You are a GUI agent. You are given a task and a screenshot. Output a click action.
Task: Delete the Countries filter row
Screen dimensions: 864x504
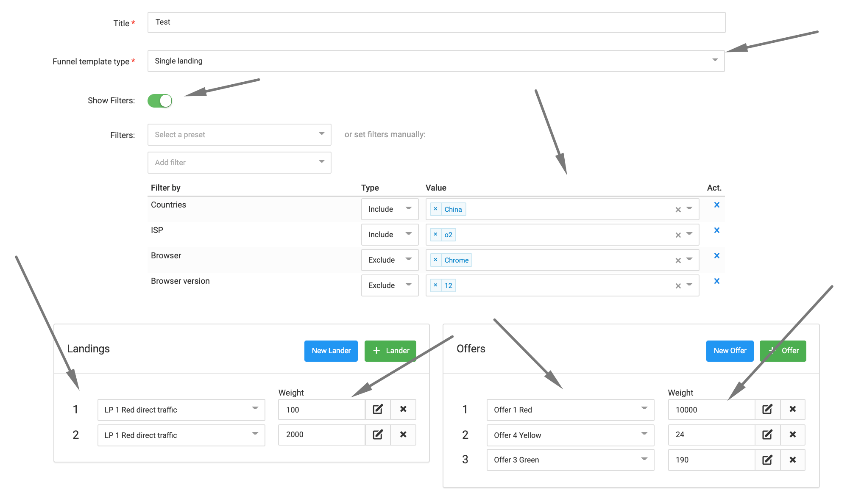click(716, 205)
